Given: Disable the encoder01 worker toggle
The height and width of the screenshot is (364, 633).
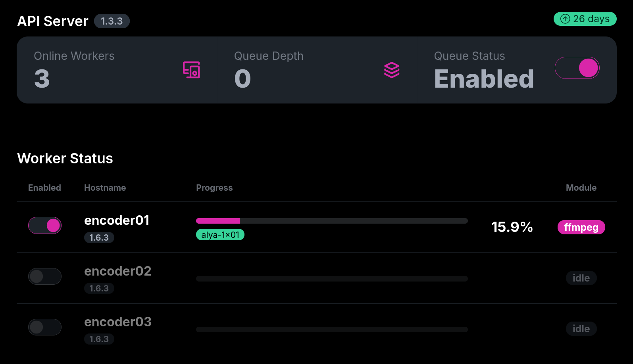Looking at the screenshot, I should [x=45, y=225].
